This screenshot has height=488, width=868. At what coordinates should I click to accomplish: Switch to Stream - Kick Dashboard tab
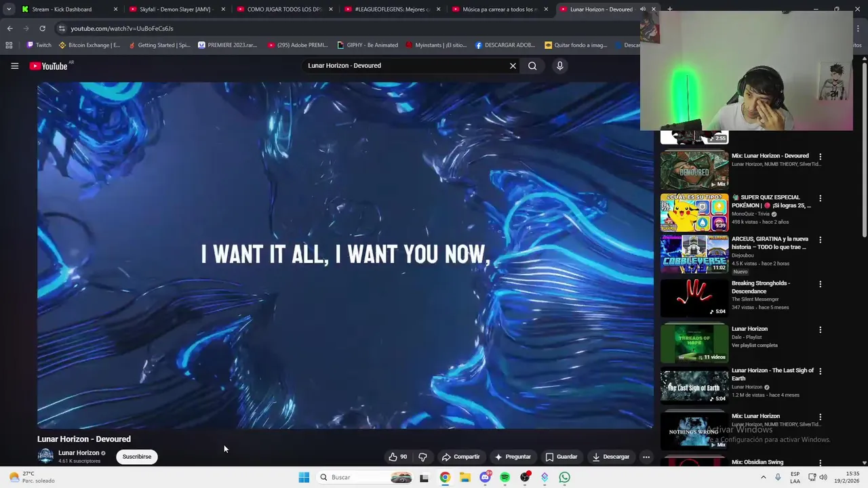[70, 9]
